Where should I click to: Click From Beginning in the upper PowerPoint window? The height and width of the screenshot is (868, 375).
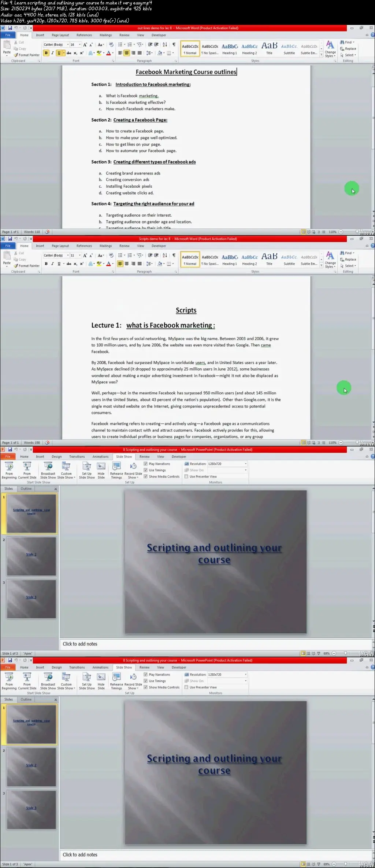point(9,471)
